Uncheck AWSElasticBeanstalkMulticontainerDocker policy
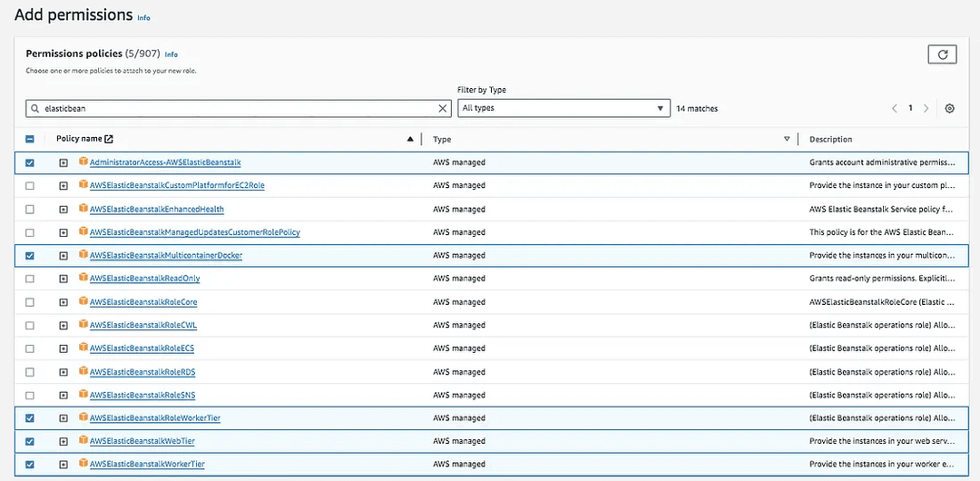The image size is (980, 481). [x=30, y=256]
